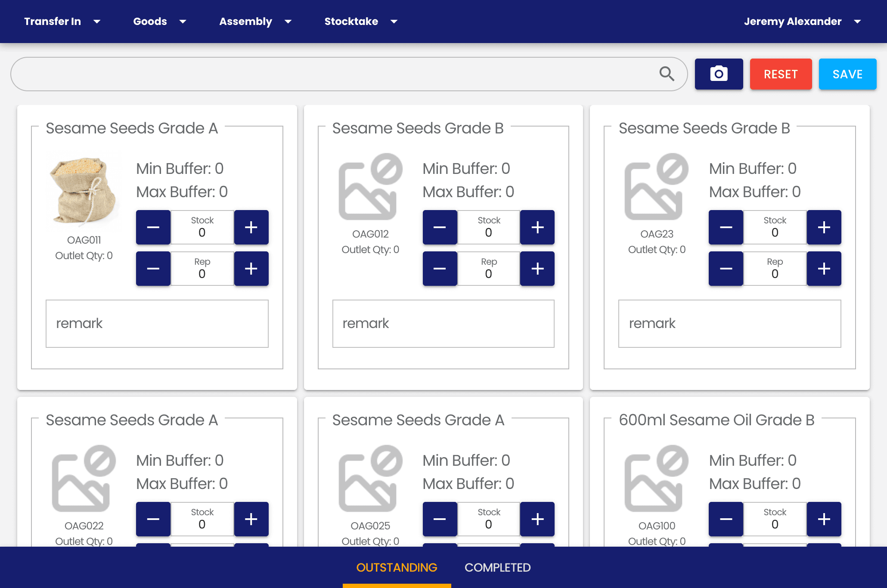887x588 pixels.
Task: Click the missing image placeholder for OAG022
Action: 84,479
